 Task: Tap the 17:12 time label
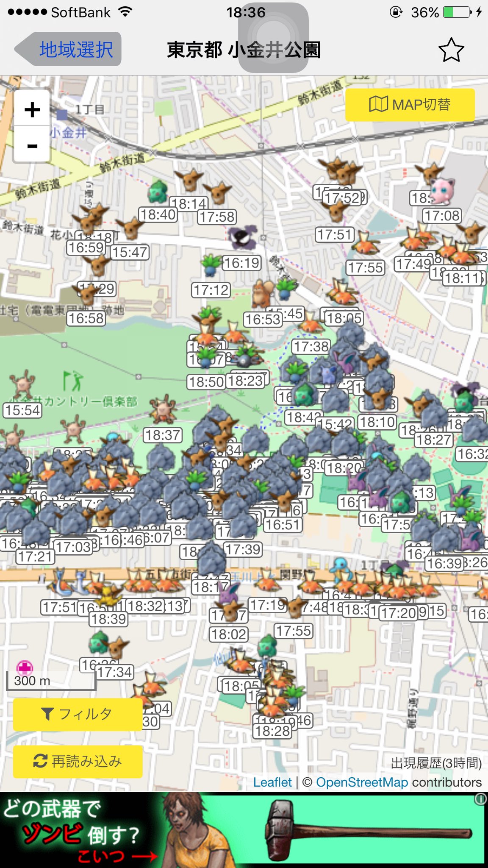click(x=211, y=290)
